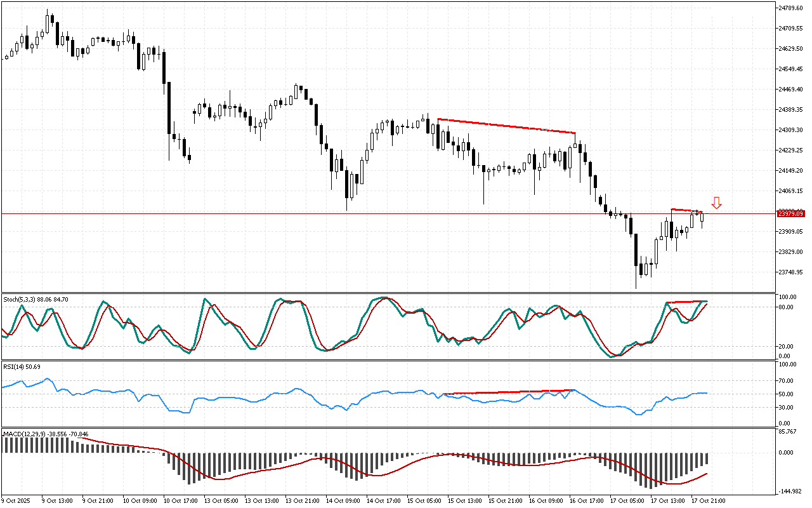The image size is (812, 508).
Task: Select the red trendline in RSI panel
Action: click(507, 392)
